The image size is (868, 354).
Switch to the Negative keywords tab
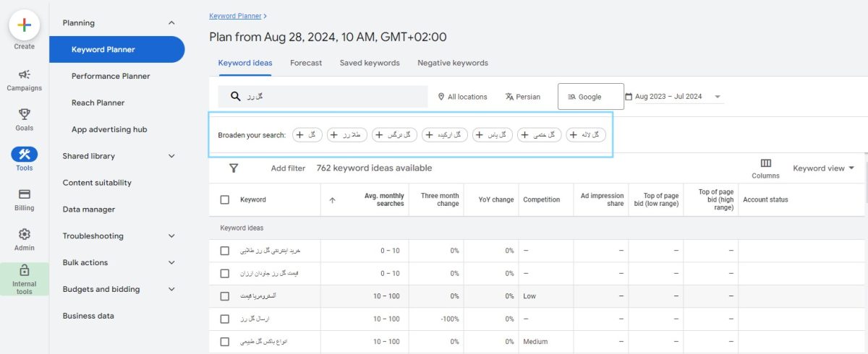point(453,63)
